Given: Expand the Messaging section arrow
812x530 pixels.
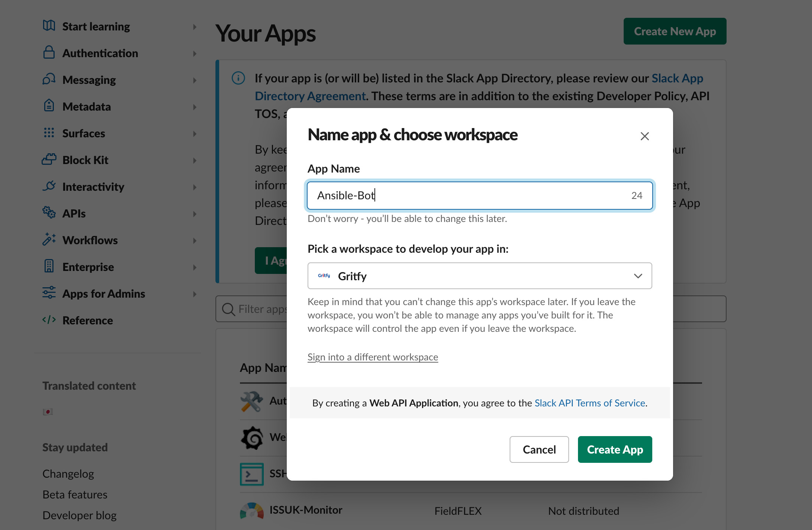Looking at the screenshot, I should [x=195, y=80].
